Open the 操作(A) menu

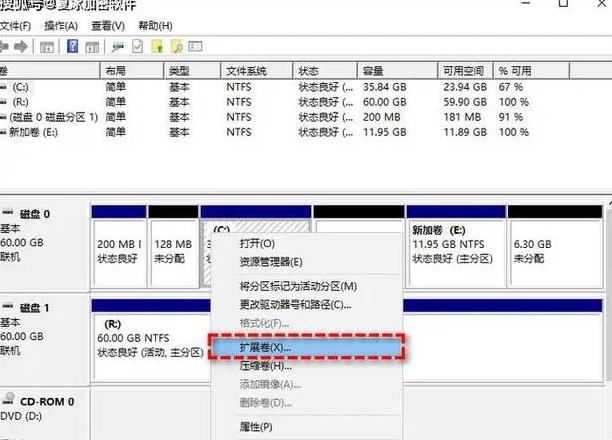[61, 26]
